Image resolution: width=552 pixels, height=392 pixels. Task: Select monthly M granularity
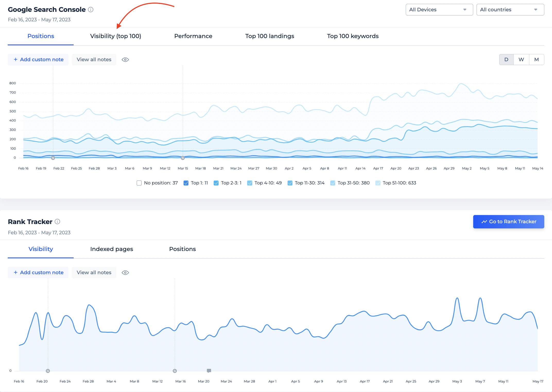(x=537, y=59)
